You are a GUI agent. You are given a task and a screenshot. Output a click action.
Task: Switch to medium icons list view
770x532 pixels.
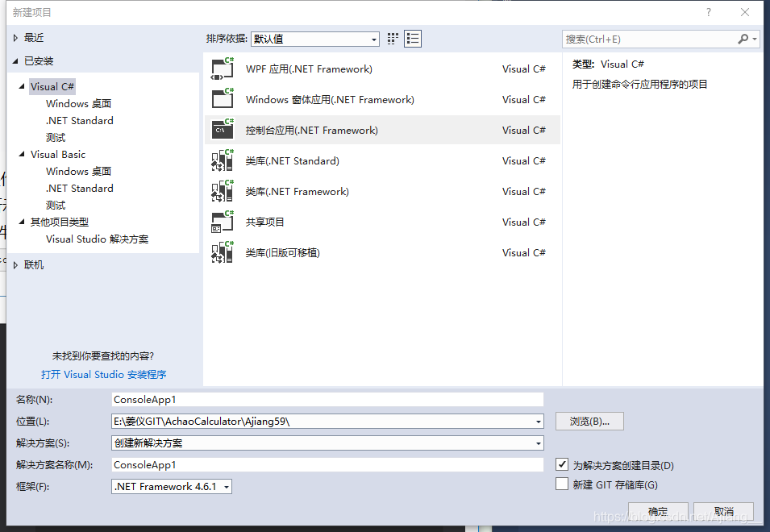tap(413, 39)
